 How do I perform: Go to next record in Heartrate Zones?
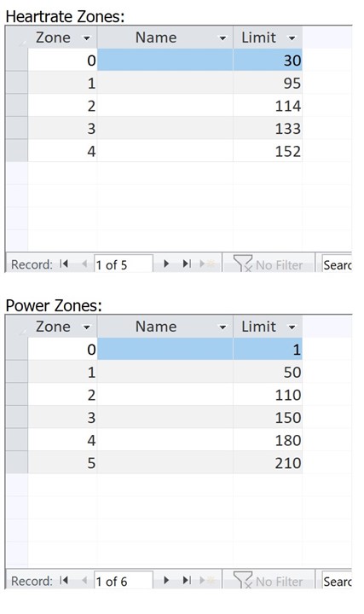tap(166, 264)
